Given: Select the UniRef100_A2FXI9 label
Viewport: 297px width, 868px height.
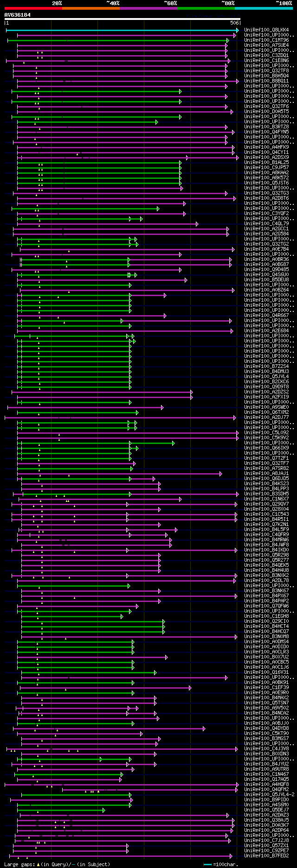Looking at the screenshot, I should pos(266,397).
